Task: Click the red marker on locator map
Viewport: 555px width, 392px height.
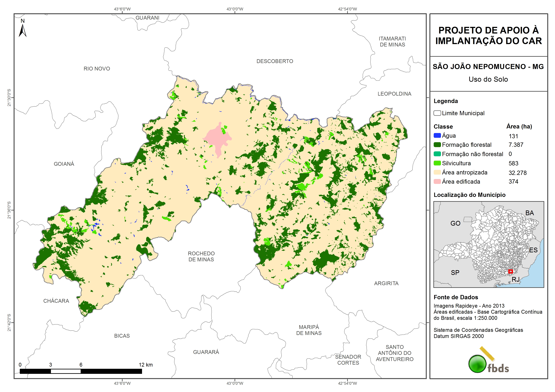Action: [x=511, y=271]
